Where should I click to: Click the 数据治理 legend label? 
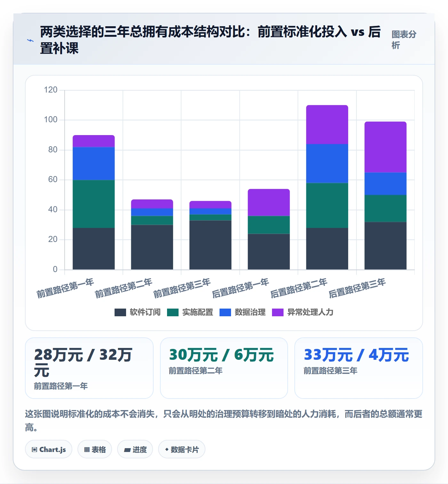point(250,312)
